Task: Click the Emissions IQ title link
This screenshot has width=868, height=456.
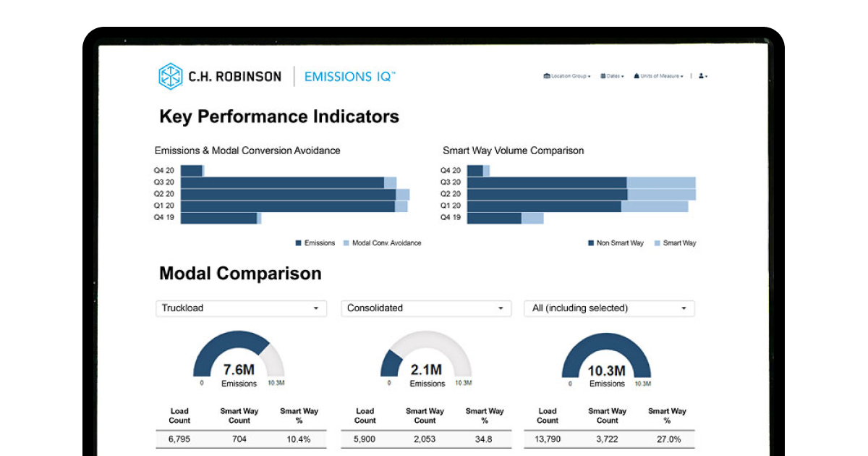Action: click(350, 76)
